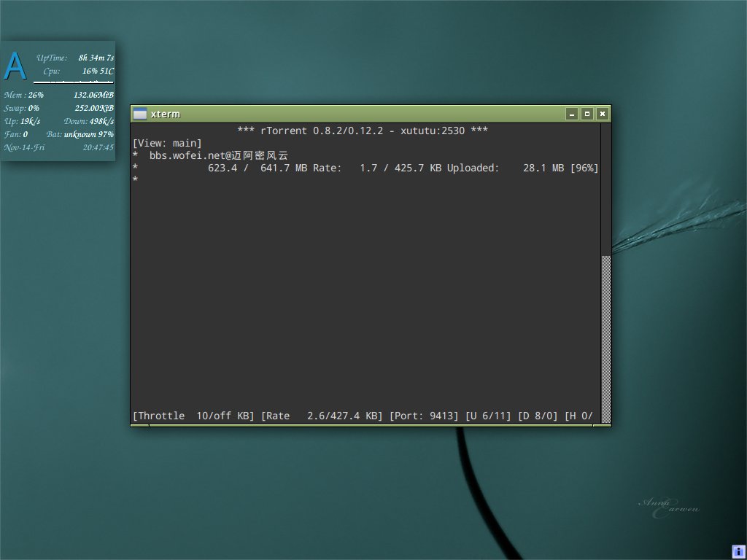The image size is (747, 560).
Task: Click the Fan: 0 reading
Action: click(16, 134)
